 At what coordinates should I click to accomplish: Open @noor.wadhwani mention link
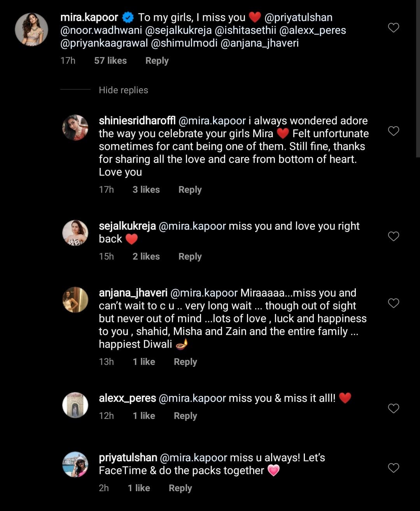[101, 30]
